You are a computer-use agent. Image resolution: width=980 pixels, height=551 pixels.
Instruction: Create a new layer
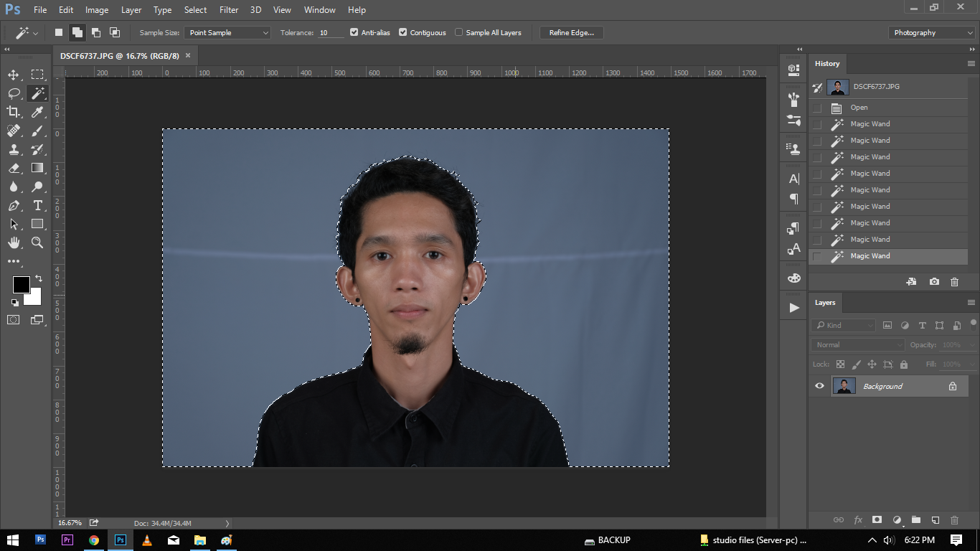click(x=935, y=520)
